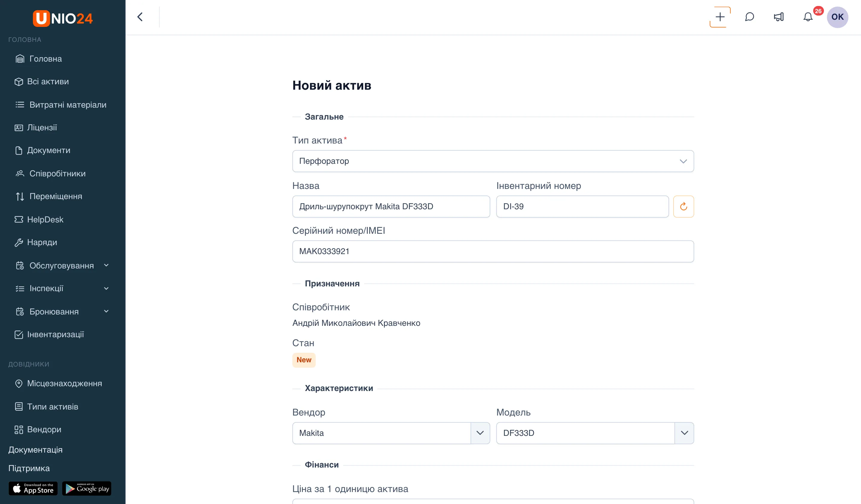Open the OK user avatar menu
The width and height of the screenshot is (861, 504).
click(837, 17)
